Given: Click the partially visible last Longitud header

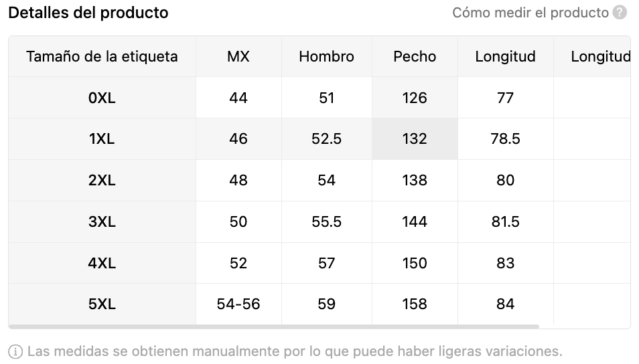Looking at the screenshot, I should pos(592,57).
